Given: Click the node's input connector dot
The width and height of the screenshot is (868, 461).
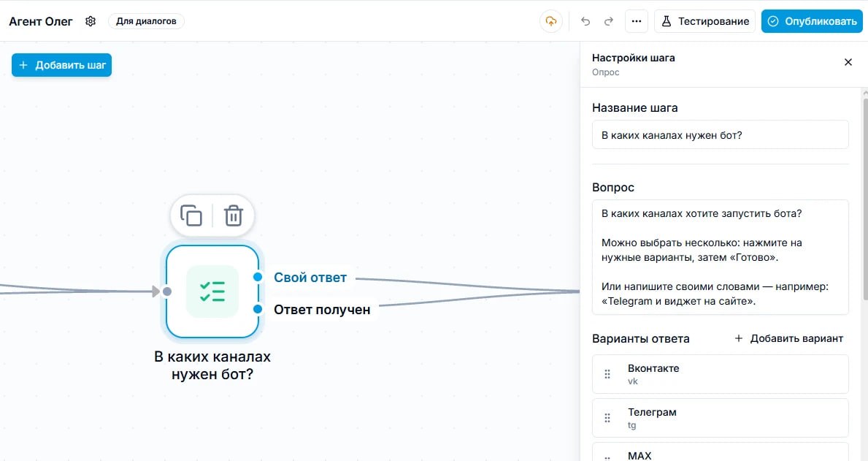Looking at the screenshot, I should 167,292.
